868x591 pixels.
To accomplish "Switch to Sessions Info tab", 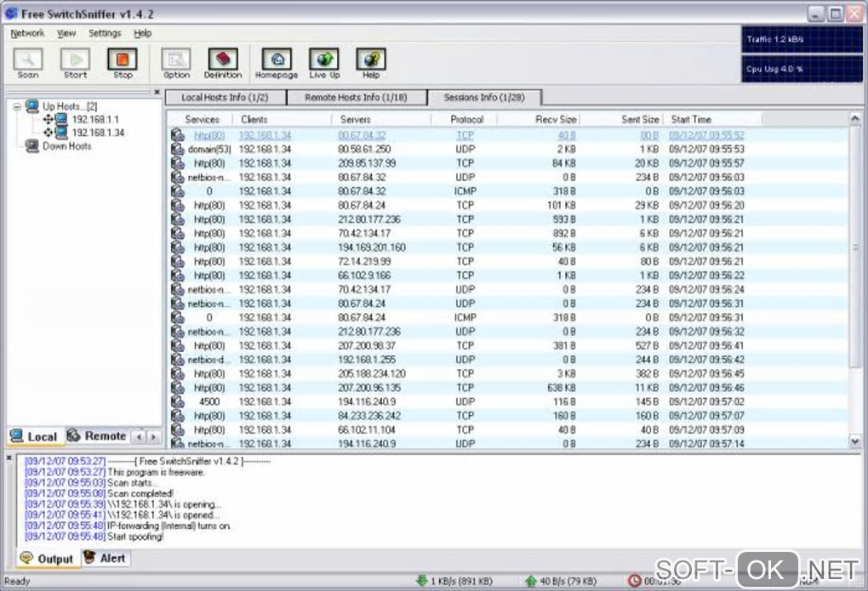I will 484,98.
